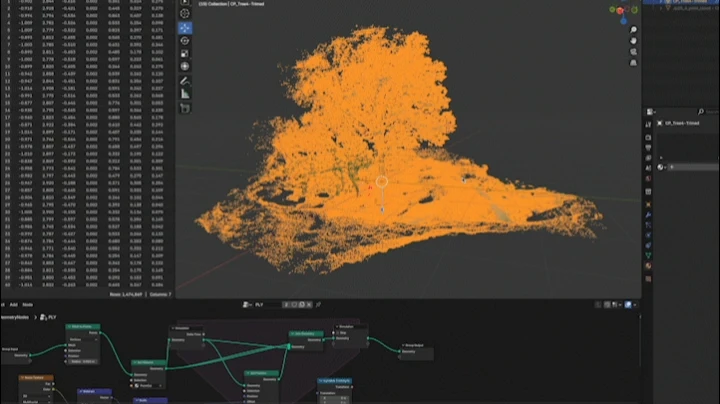Toggle fake user shield for PLY tree
Screen dimensions: 720x404
pos(294,304)
